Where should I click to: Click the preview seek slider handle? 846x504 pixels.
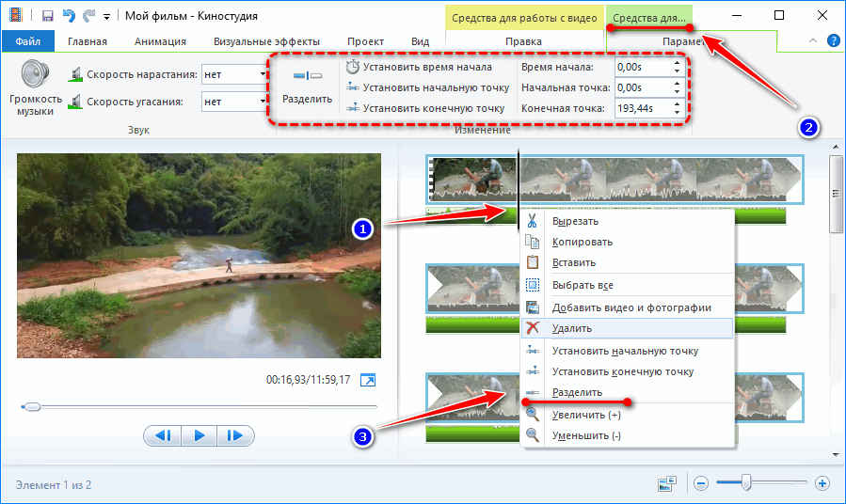[x=32, y=407]
